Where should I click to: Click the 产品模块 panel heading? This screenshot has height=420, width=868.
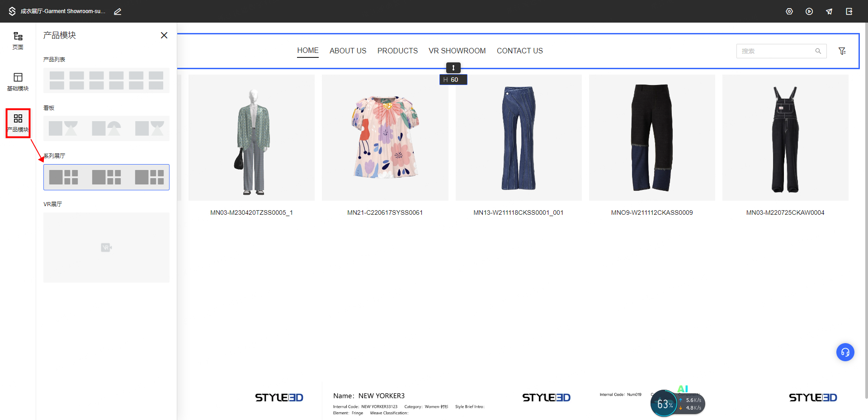pyautogui.click(x=60, y=35)
